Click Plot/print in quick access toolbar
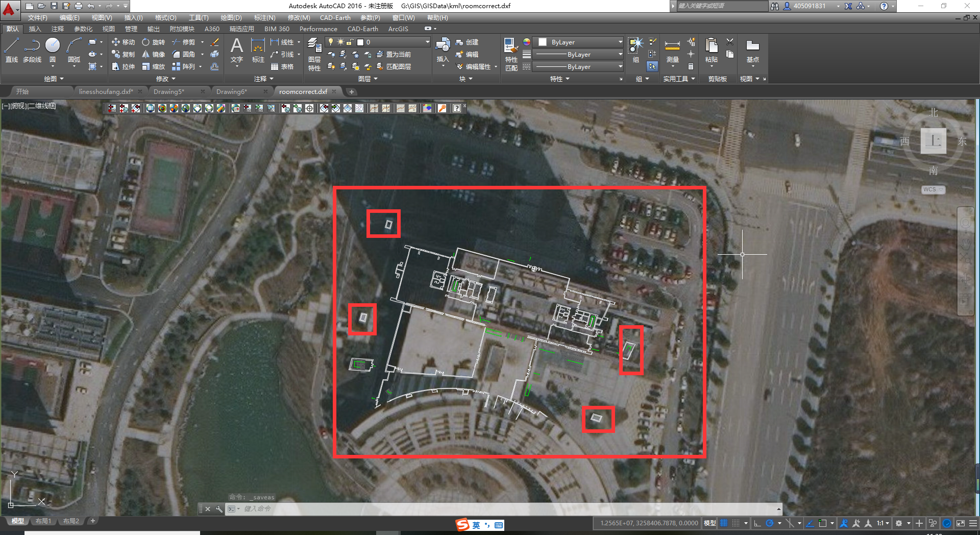980x535 pixels. [x=79, y=6]
